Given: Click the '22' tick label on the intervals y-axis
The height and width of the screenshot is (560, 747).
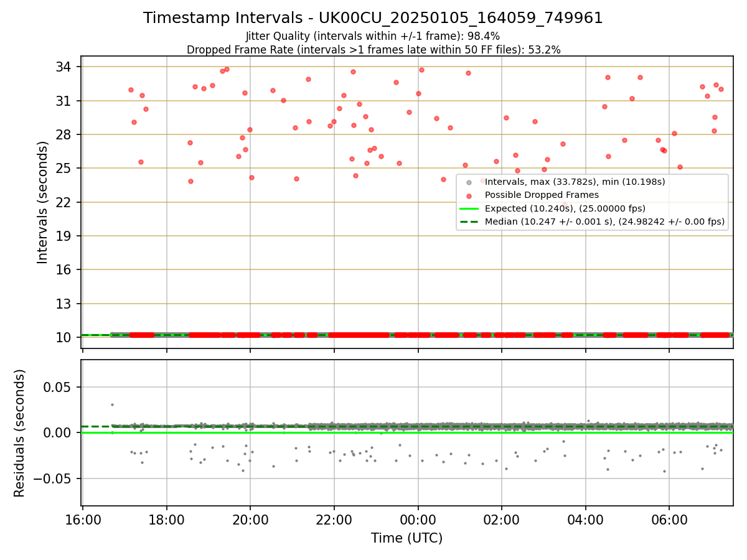Looking at the screenshot, I should pos(64,202).
